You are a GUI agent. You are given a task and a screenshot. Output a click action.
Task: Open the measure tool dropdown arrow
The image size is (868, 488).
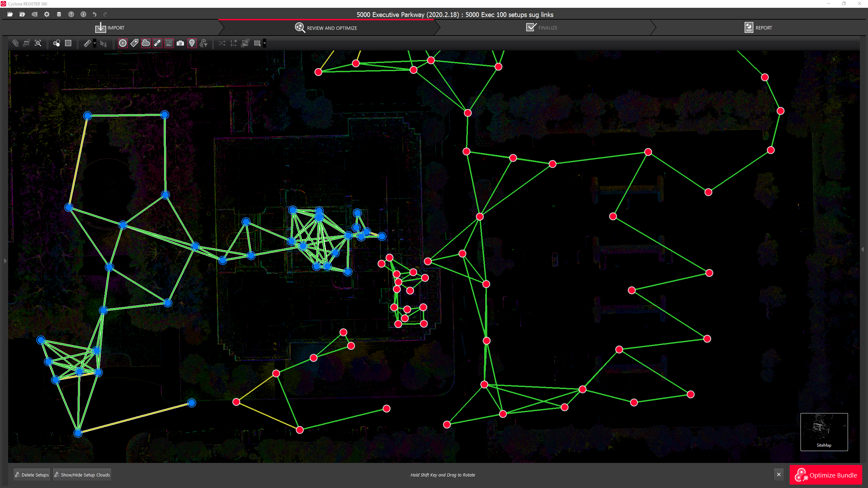tap(95, 43)
